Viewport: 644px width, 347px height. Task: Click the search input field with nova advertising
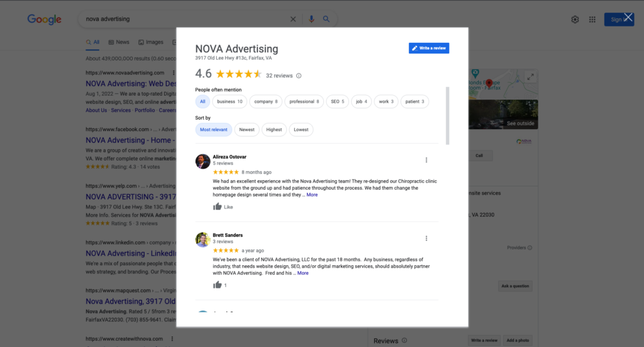point(185,19)
